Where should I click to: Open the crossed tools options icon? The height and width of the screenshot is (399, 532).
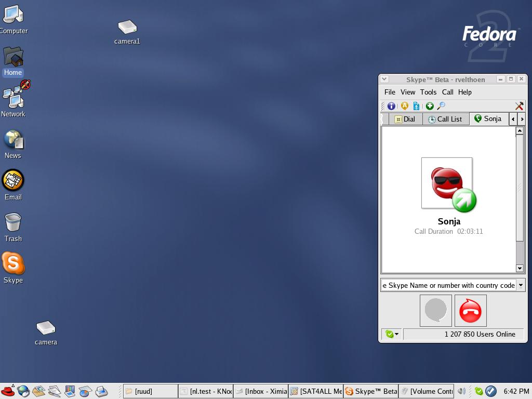click(x=519, y=106)
